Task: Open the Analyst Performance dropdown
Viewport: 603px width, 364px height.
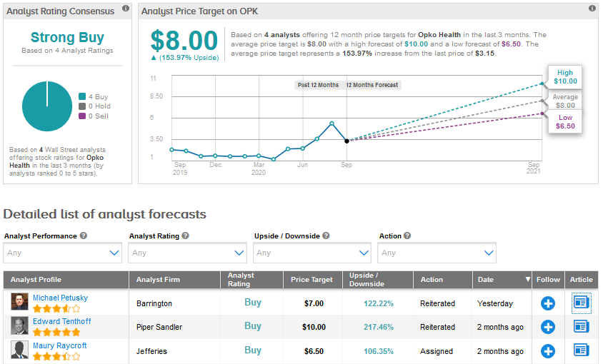Action: [x=63, y=253]
